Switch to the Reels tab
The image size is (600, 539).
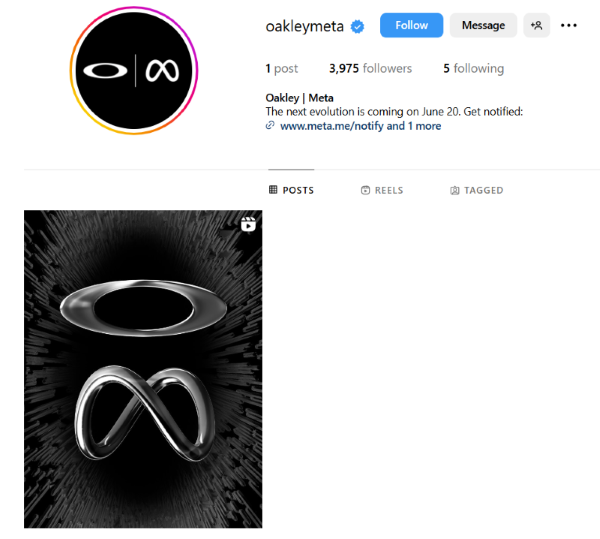(382, 190)
